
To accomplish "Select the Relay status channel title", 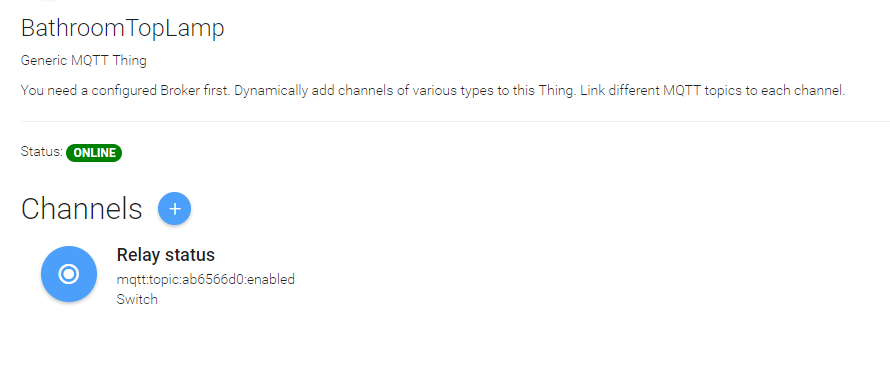I will tap(165, 255).
